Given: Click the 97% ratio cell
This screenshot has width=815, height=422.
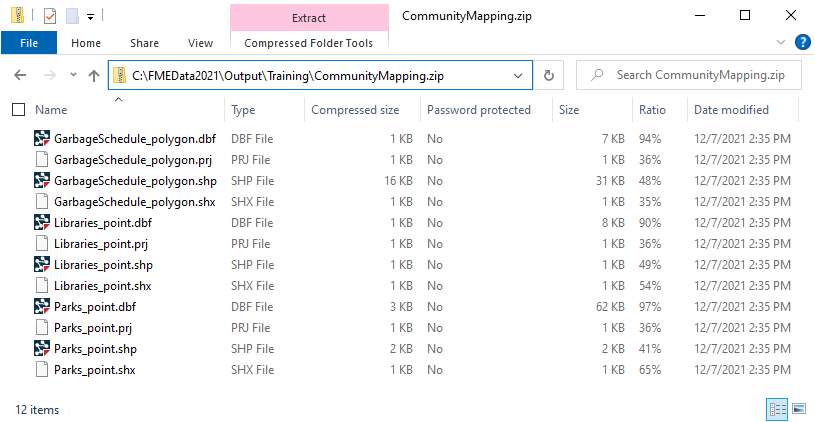Looking at the screenshot, I should pyautogui.click(x=650, y=307).
